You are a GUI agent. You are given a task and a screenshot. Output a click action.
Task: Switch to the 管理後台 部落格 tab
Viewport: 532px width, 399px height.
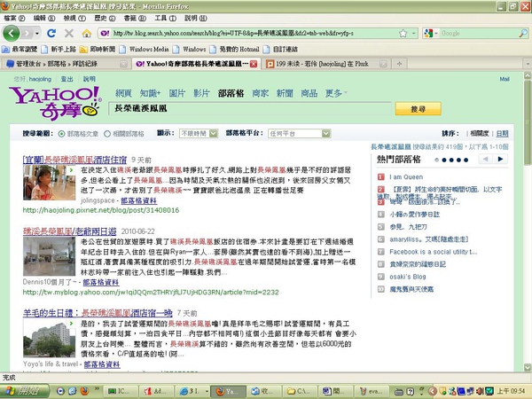[66, 64]
